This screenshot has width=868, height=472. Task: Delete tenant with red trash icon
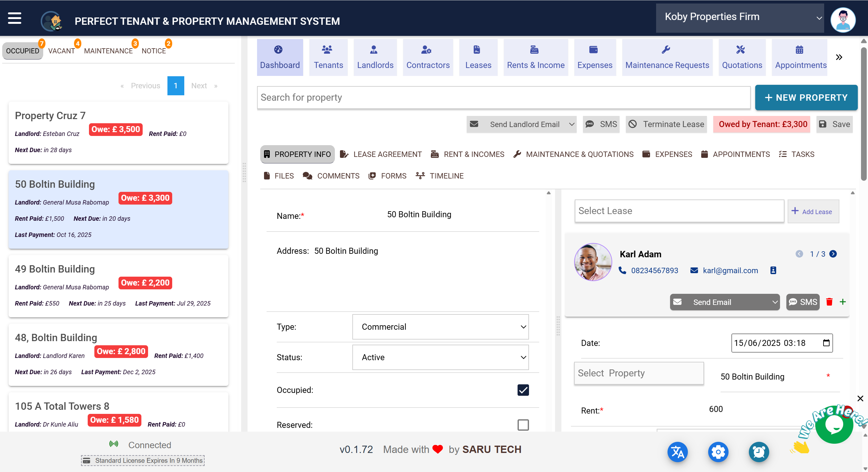click(829, 301)
